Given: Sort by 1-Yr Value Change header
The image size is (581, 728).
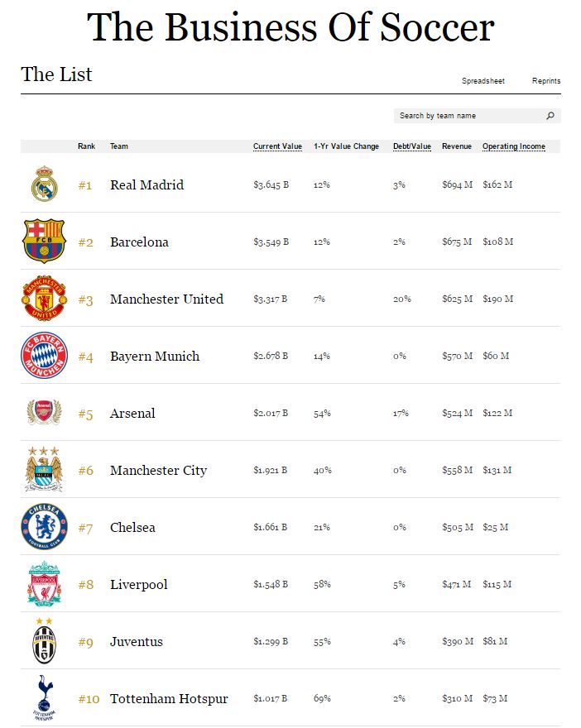Looking at the screenshot, I should 346,146.
